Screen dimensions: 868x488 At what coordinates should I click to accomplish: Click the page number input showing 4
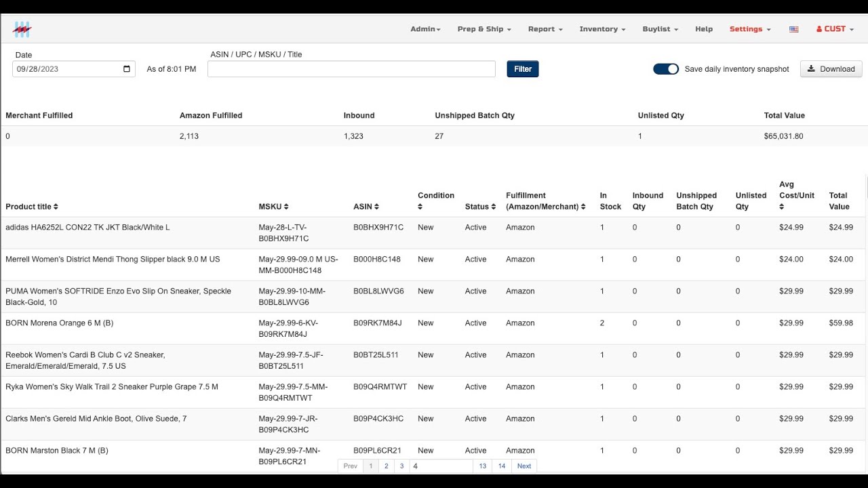[x=441, y=466]
